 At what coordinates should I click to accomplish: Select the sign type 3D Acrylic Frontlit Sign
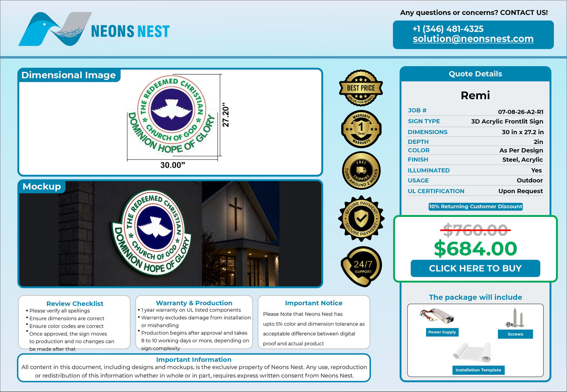507,122
